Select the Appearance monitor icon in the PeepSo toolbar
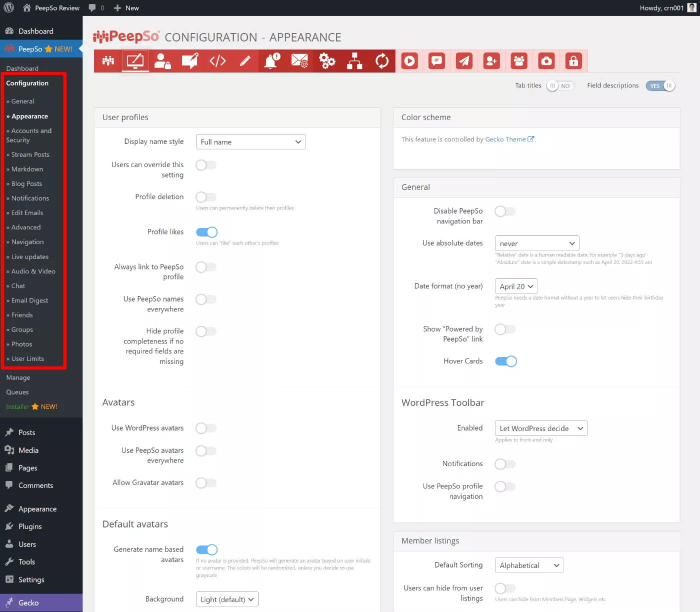700x612 pixels. pos(135,61)
